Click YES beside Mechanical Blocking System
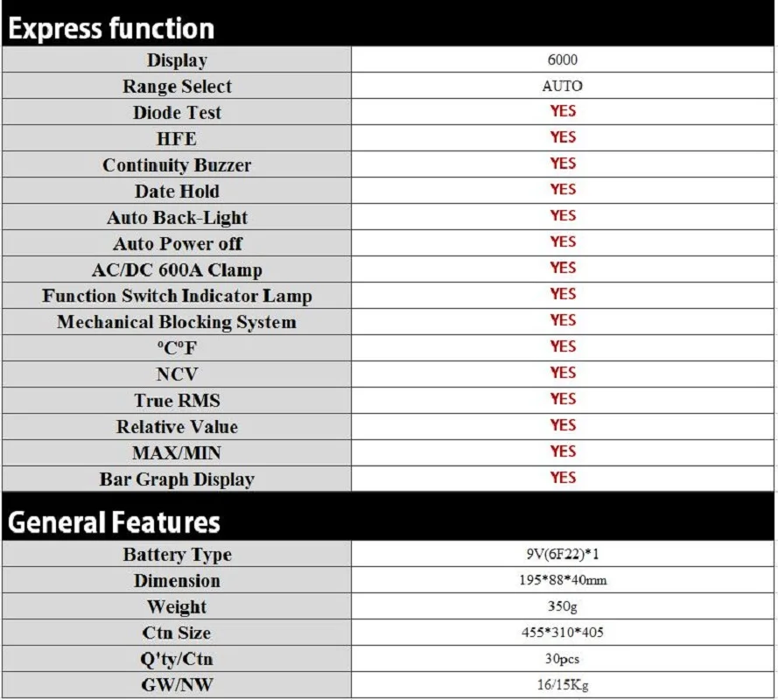This screenshot has height=700, width=778. (563, 320)
